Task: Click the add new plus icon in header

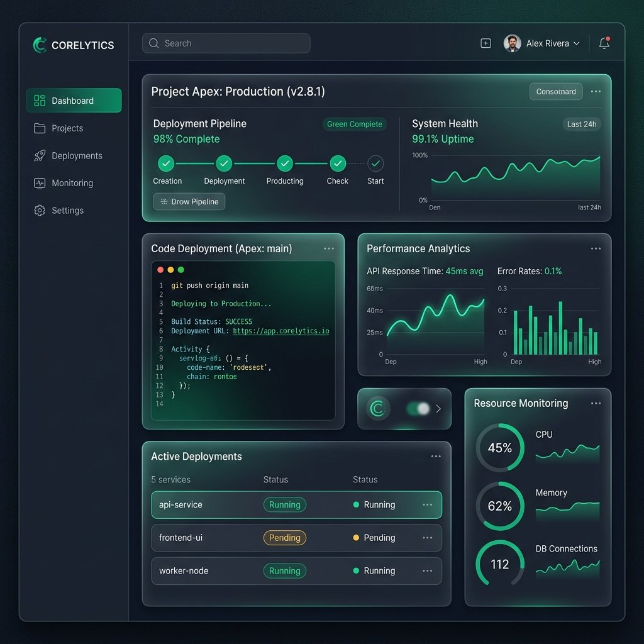Action: (x=486, y=43)
